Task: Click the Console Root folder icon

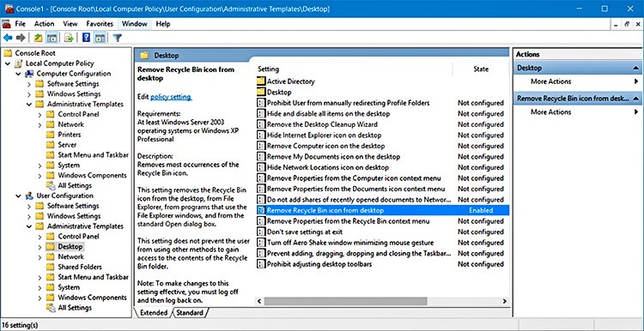Action: point(8,53)
